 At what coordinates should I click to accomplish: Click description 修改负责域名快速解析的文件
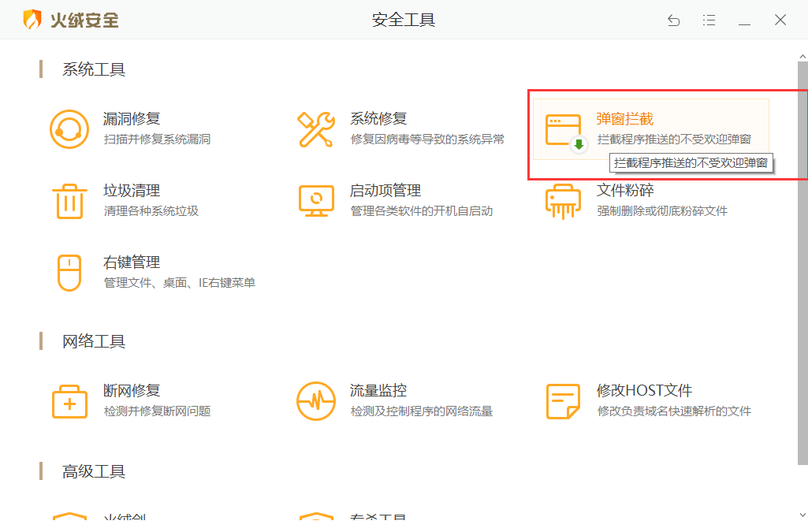click(674, 411)
